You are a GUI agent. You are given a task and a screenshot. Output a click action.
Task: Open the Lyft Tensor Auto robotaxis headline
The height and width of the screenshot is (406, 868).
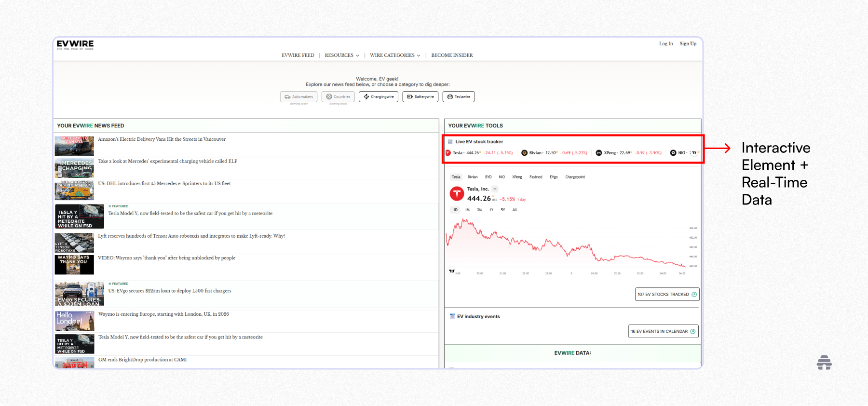coord(191,236)
